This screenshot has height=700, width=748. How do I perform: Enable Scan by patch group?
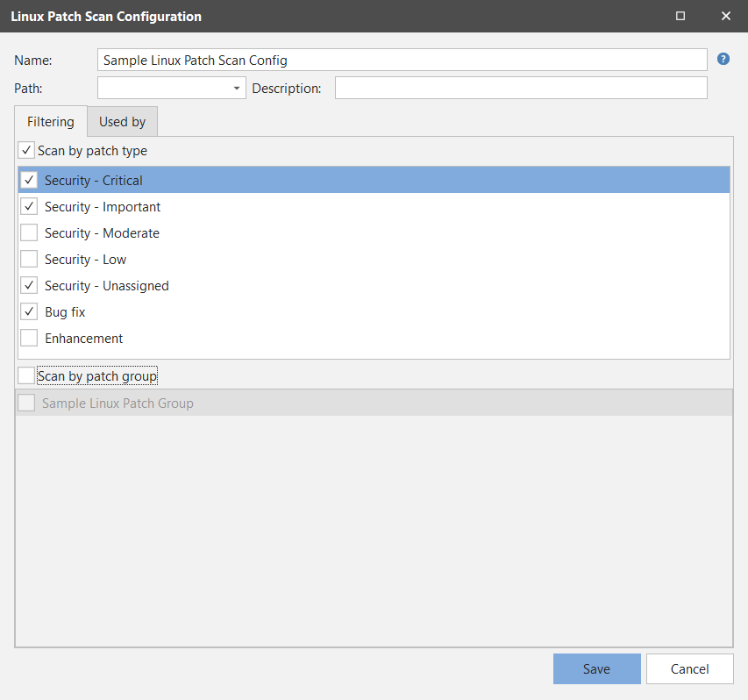pos(25,375)
